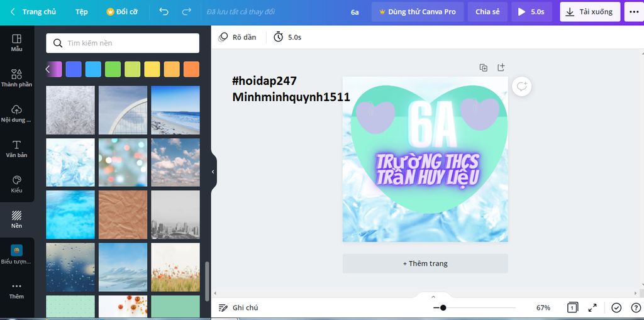Open the Kiểu styles sidebar tab
This screenshot has width=644, height=320.
coord(17,184)
